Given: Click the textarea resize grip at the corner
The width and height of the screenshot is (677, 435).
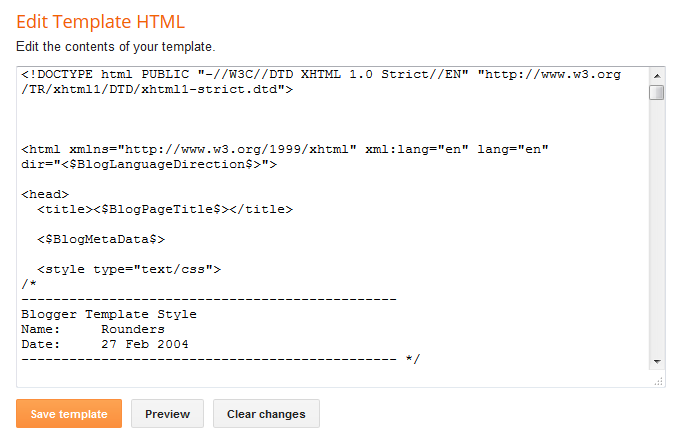Looking at the screenshot, I should 658,381.
